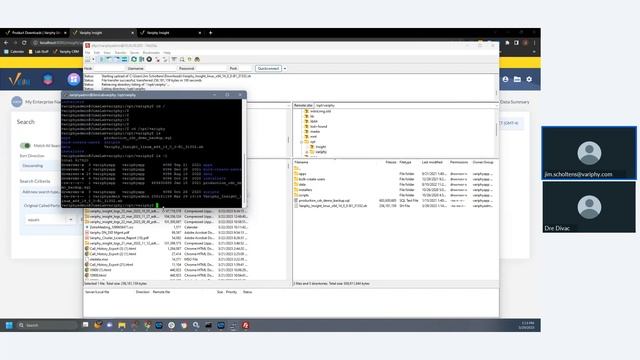Click Password field in quickconnect bar
This screenshot has height=360, width=640.
[x=211, y=69]
